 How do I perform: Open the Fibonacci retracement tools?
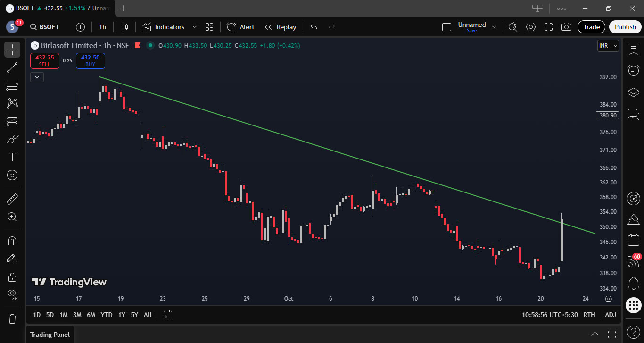pyautogui.click(x=12, y=85)
